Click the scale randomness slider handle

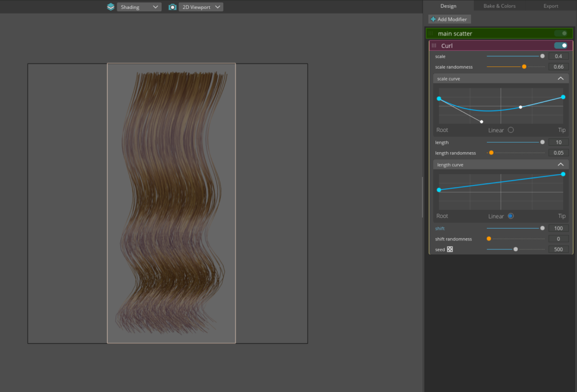[x=524, y=67]
